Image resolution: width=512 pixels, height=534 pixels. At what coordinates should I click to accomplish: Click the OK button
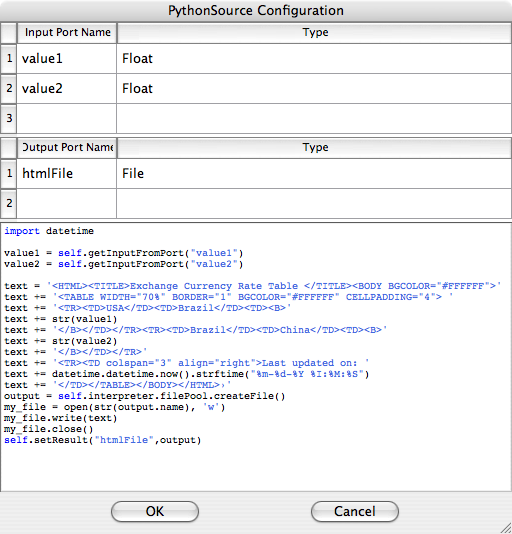155,511
